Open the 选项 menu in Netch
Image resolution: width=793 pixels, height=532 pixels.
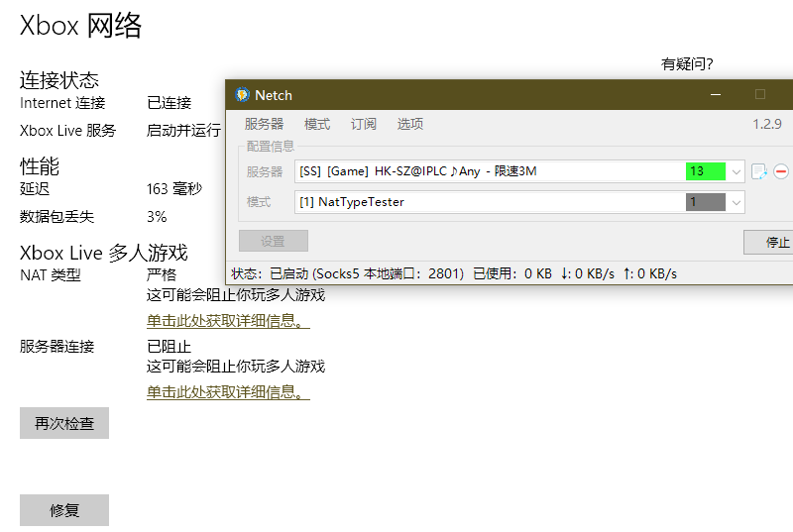(410, 124)
